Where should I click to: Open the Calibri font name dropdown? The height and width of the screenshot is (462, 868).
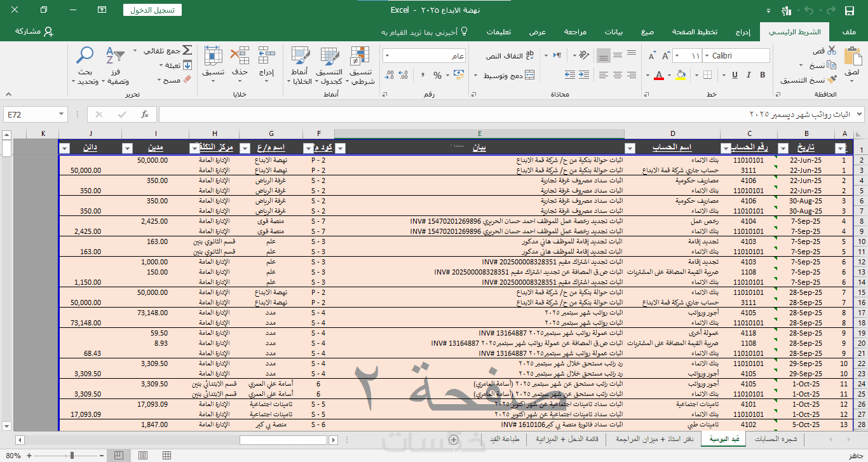[x=707, y=56]
